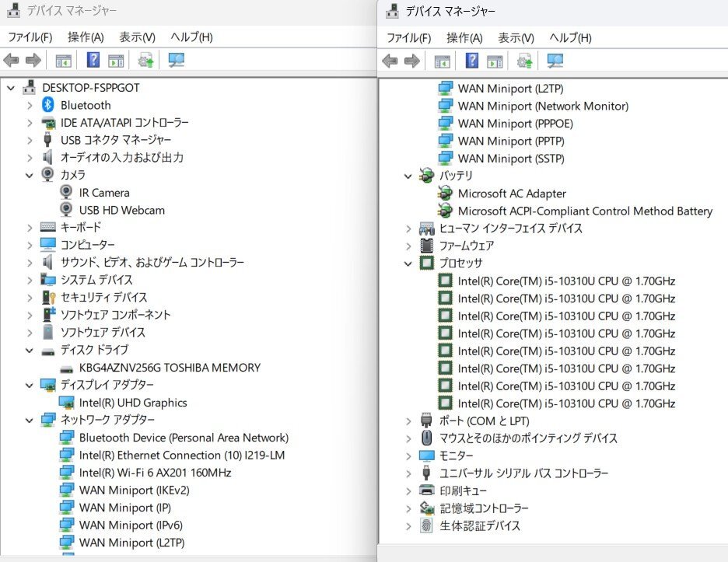Image resolution: width=728 pixels, height=562 pixels.
Task: Expand the ポート (COM と LPT) category
Action: tap(408, 421)
